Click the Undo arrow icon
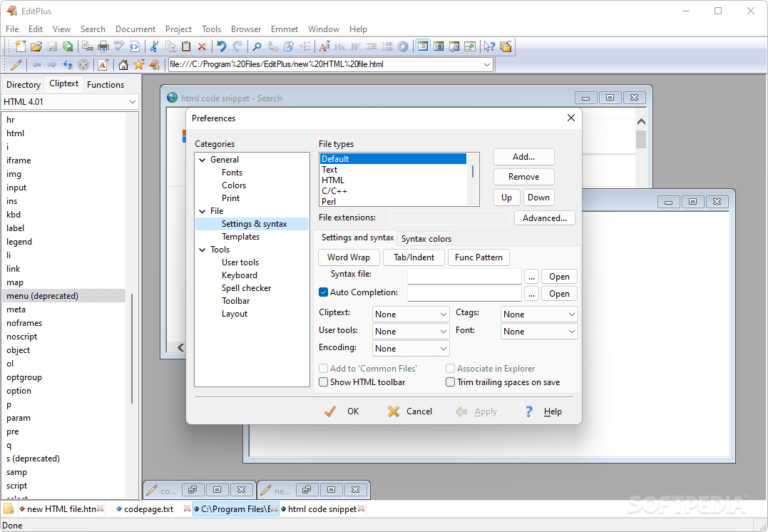 [x=221, y=46]
